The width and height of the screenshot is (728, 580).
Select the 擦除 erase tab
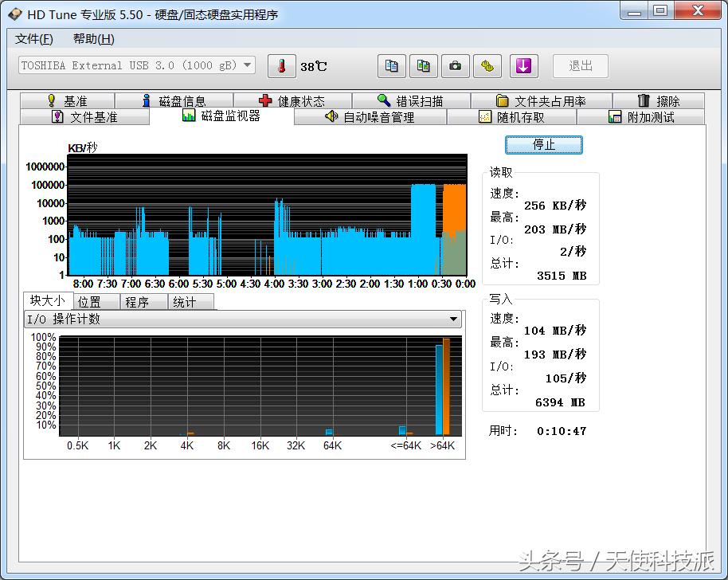(658, 101)
